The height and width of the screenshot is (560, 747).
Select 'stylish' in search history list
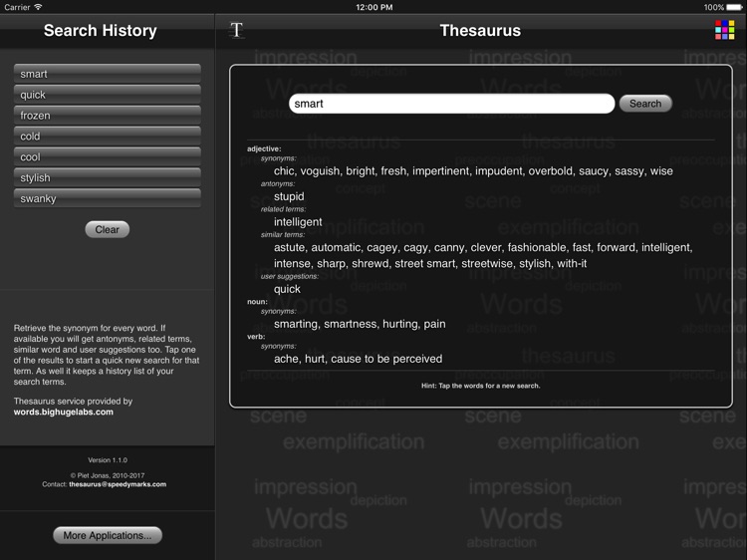click(x=108, y=177)
